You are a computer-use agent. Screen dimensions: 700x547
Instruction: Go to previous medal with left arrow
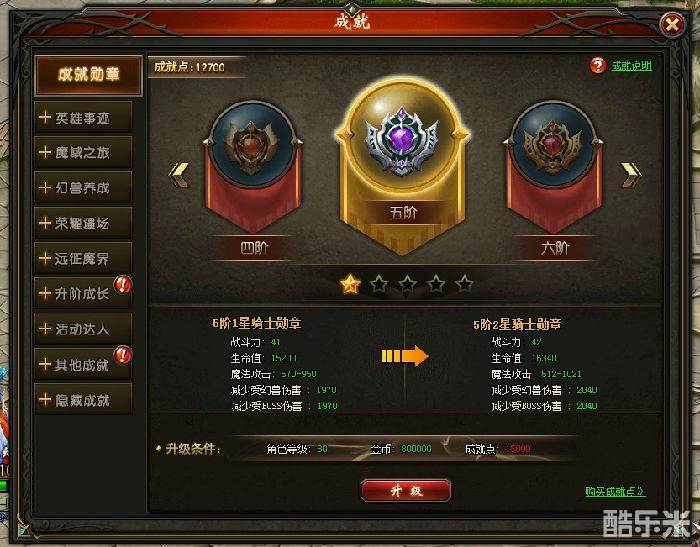click(x=179, y=175)
